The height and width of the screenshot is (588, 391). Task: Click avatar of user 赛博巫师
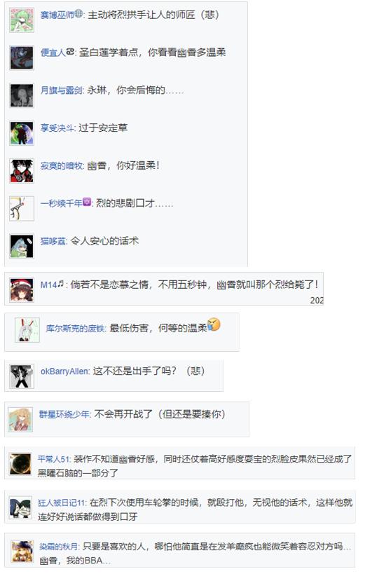point(22,20)
